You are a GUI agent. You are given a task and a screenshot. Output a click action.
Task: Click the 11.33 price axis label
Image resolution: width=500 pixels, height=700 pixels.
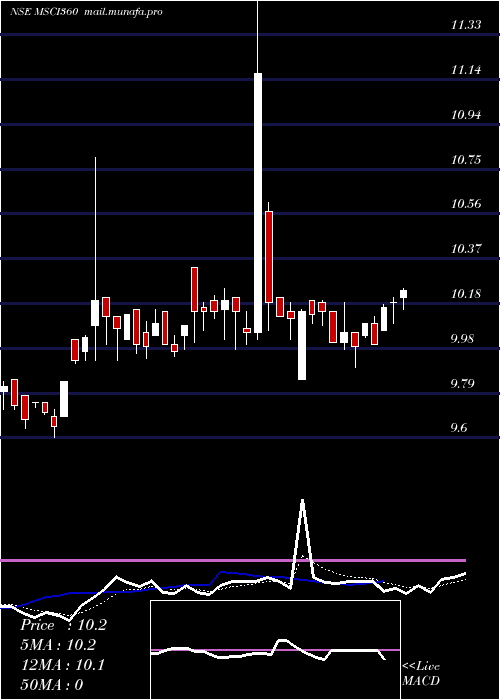coord(466,25)
